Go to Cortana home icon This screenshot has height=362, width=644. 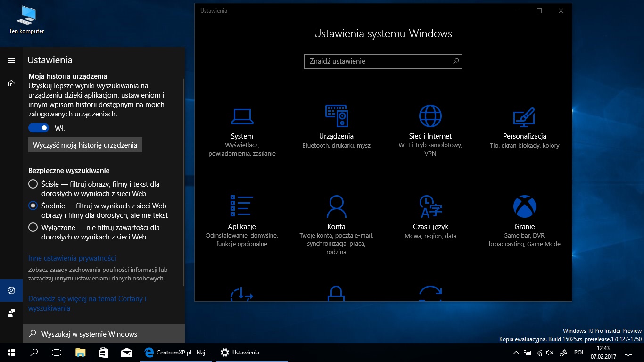point(11,83)
